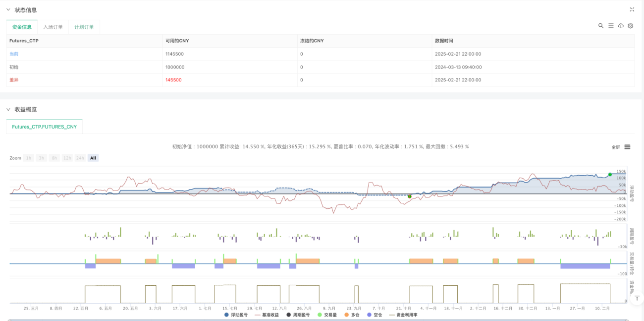
Task: Click the fullscreen collapse icon in the 状态信息 header
Action: point(632,9)
